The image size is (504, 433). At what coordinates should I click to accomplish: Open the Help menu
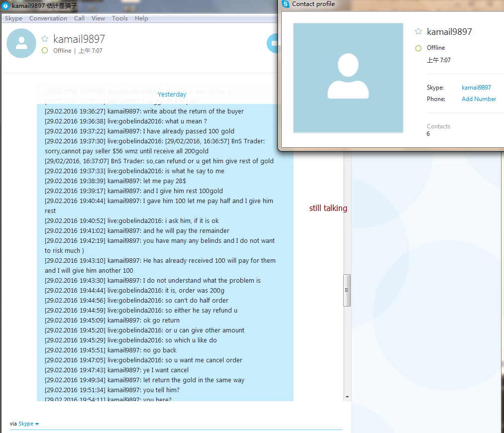click(x=141, y=18)
